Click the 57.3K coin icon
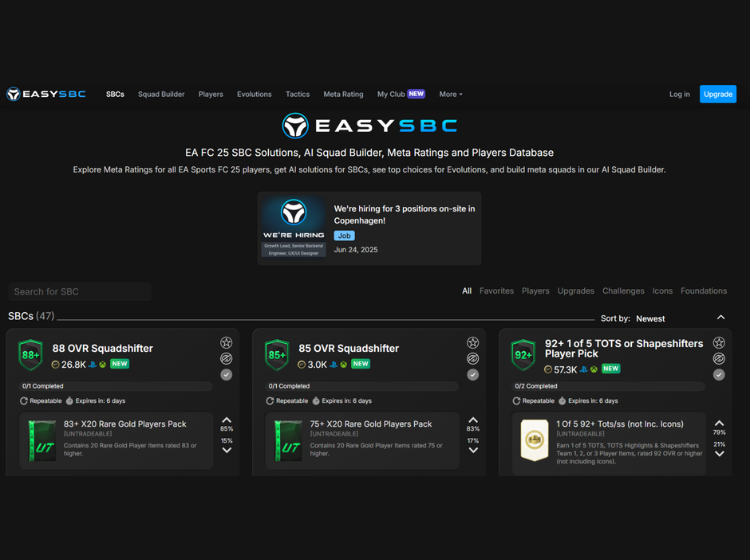The width and height of the screenshot is (750, 560). (548, 369)
